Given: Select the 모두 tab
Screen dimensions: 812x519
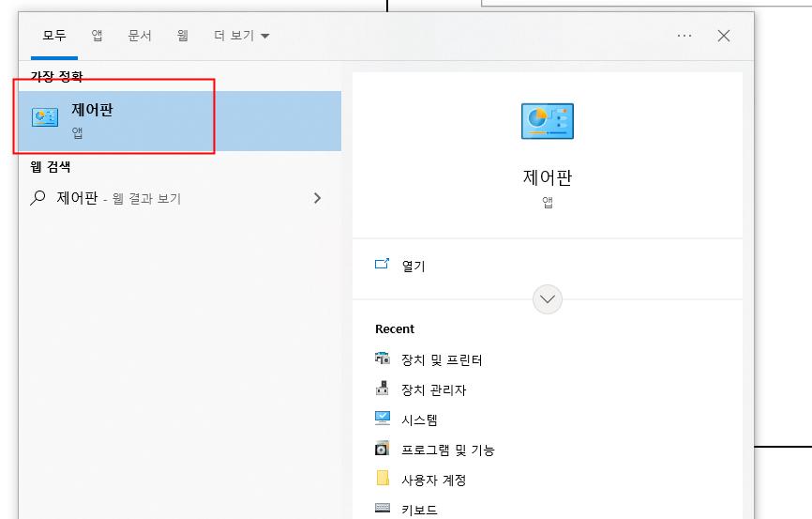Looking at the screenshot, I should (x=54, y=36).
